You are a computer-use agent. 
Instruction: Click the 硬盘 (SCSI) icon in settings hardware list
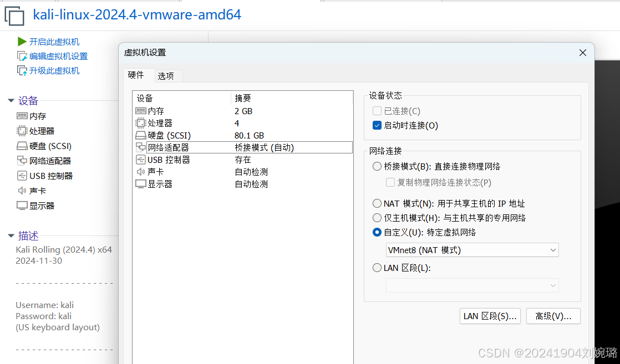point(141,135)
